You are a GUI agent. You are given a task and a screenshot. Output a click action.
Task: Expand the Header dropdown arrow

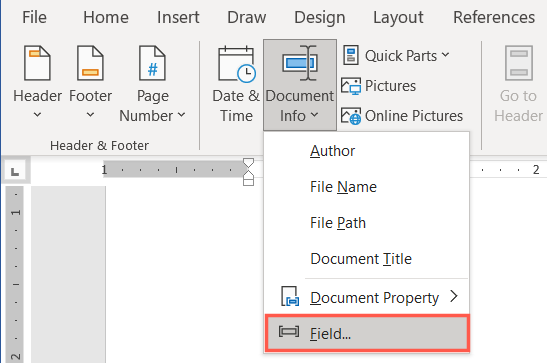(x=37, y=114)
